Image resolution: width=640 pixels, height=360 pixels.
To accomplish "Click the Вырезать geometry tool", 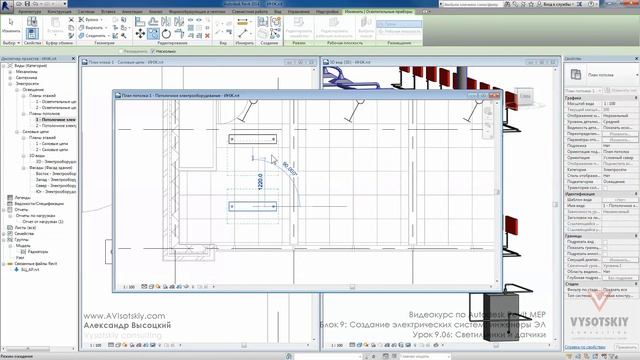I will tap(92, 27).
